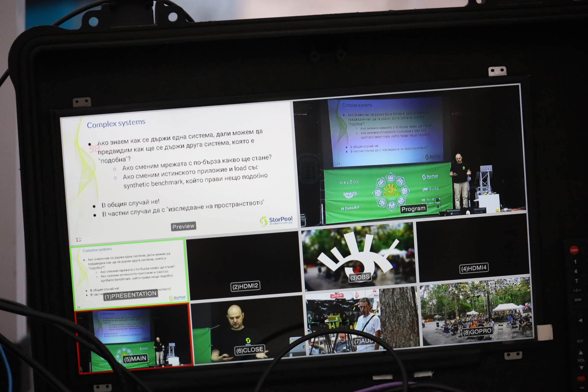Select the (5)MAIN camera source

tap(134, 338)
